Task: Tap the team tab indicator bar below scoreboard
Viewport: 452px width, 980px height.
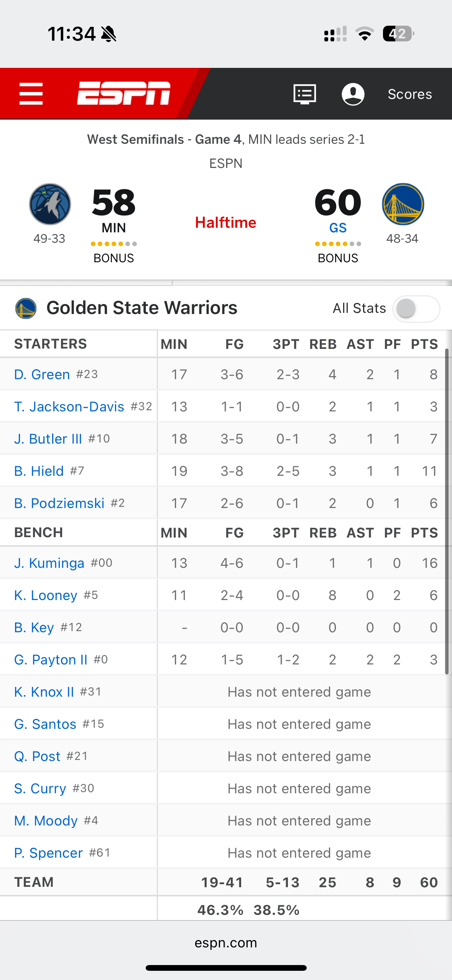Action: pyautogui.click(x=86, y=283)
